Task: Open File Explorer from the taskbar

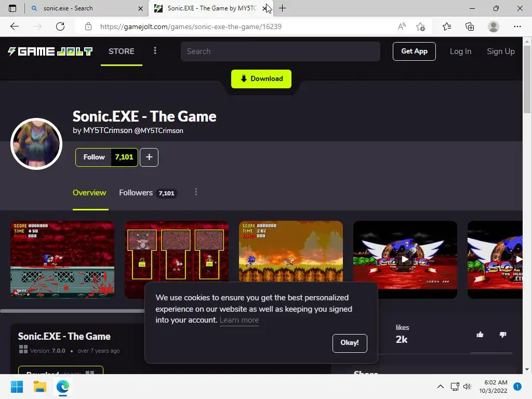Action: (x=39, y=387)
